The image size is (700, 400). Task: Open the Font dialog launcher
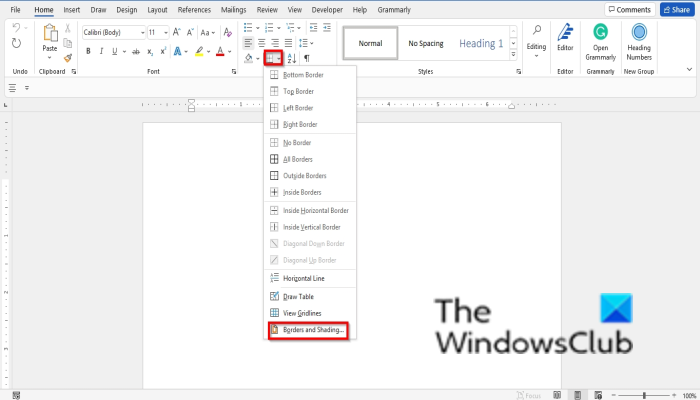(234, 71)
